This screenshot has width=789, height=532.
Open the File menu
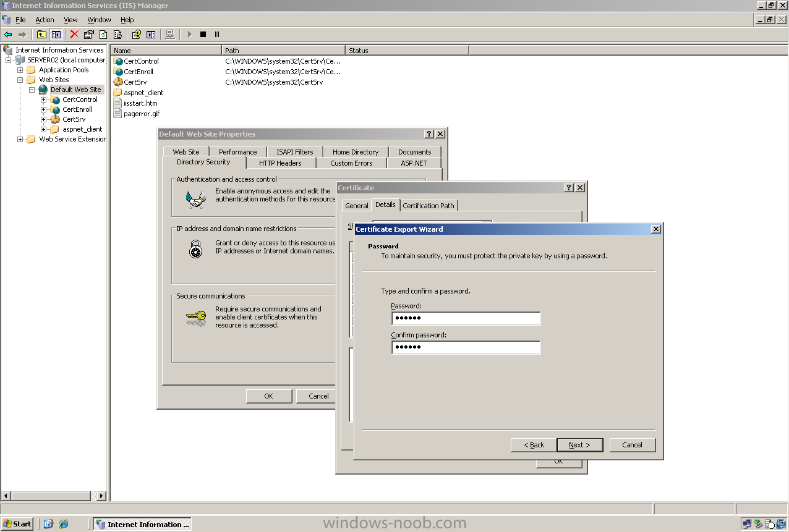[20, 20]
